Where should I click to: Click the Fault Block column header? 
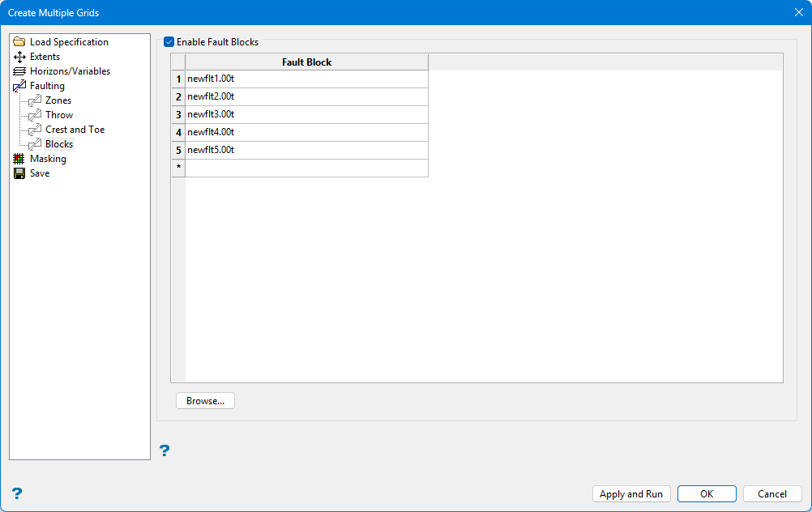click(306, 62)
